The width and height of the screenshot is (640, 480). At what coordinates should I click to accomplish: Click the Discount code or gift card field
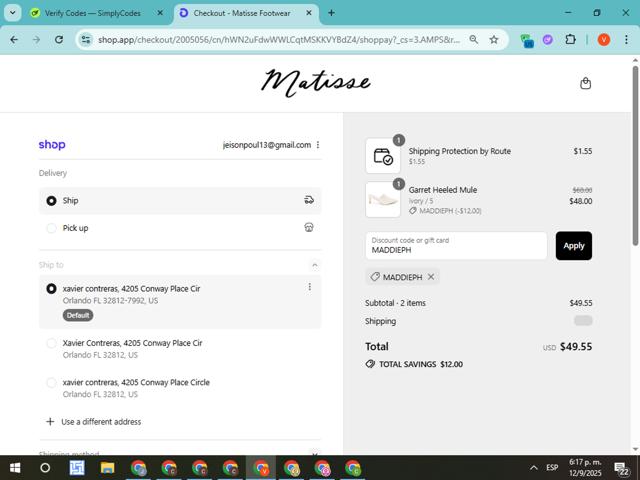[x=456, y=246]
